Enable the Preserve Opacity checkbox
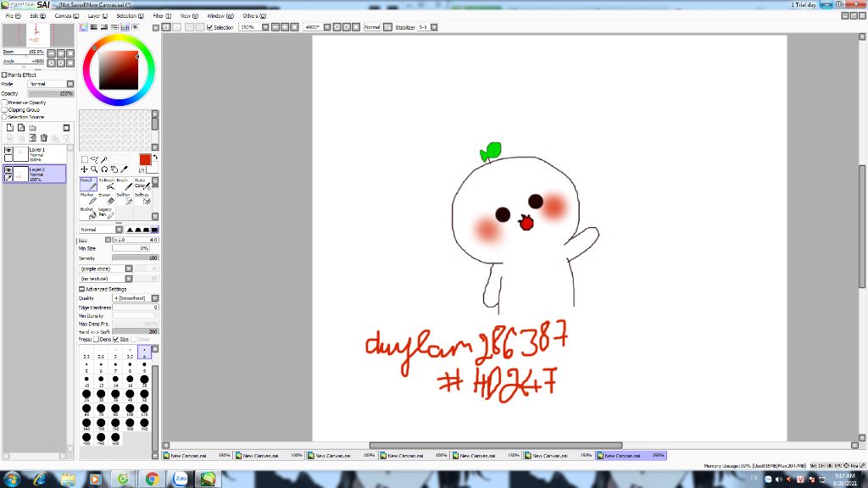The height and width of the screenshot is (488, 868). (x=5, y=103)
